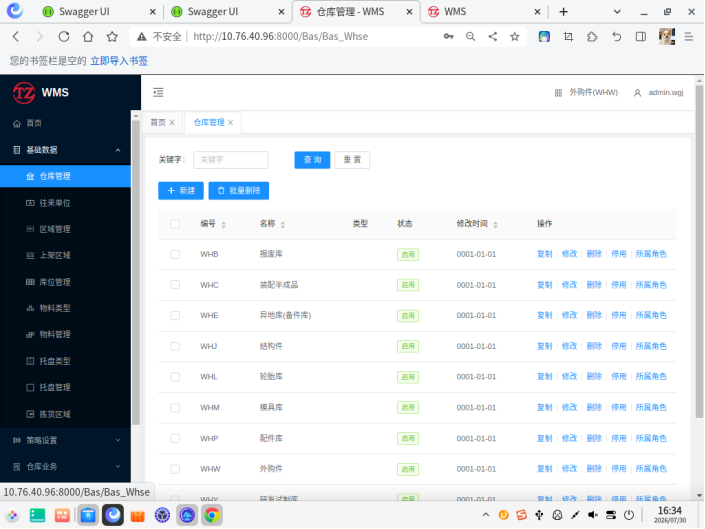
Task: Check the WHJ row checkbox
Action: click(175, 346)
